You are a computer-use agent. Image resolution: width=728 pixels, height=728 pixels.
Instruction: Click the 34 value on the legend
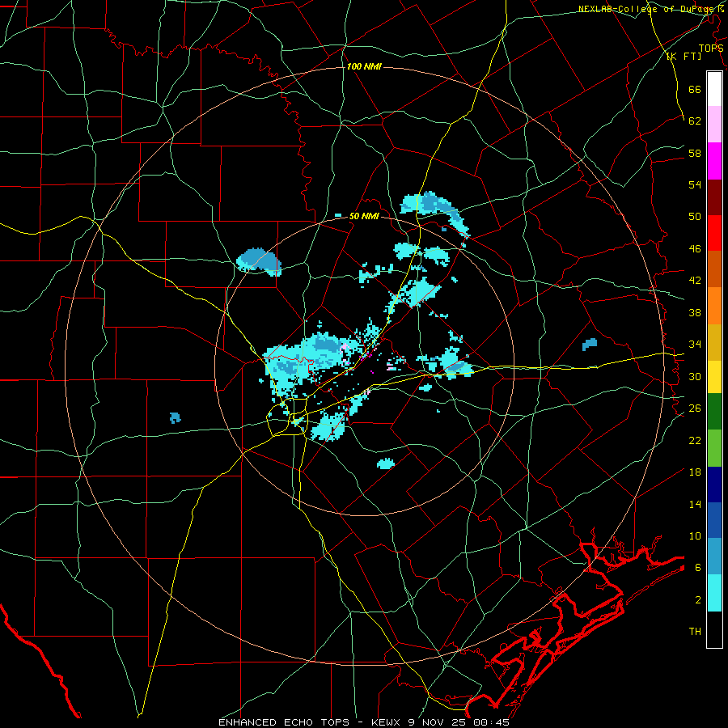click(x=695, y=345)
